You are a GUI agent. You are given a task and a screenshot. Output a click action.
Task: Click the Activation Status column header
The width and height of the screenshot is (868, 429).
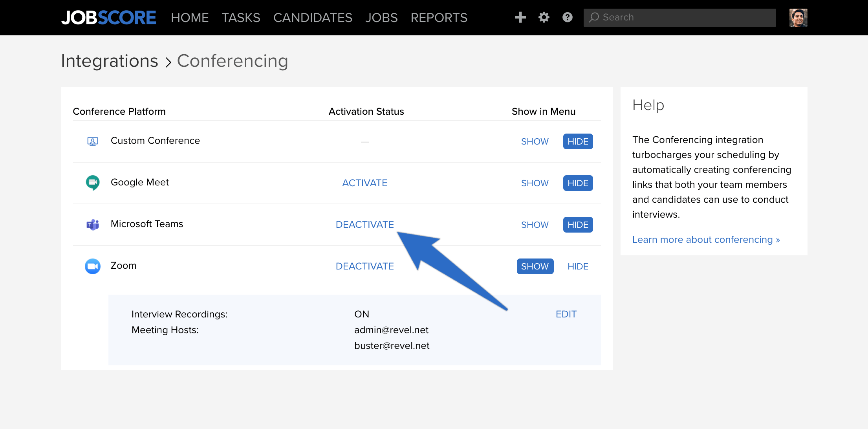366,112
